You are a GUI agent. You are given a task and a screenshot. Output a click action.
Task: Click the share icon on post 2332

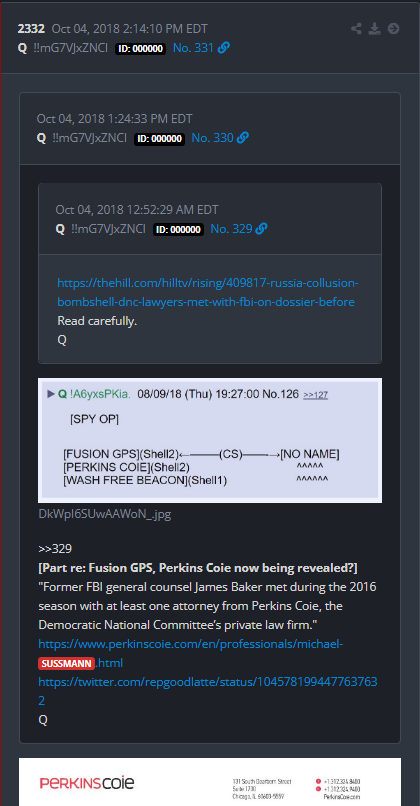pos(356,29)
